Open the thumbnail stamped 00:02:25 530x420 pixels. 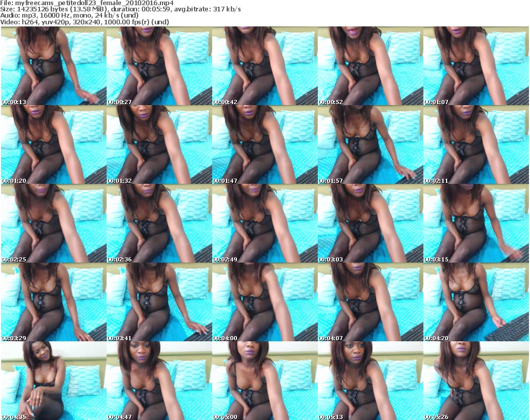click(x=54, y=224)
